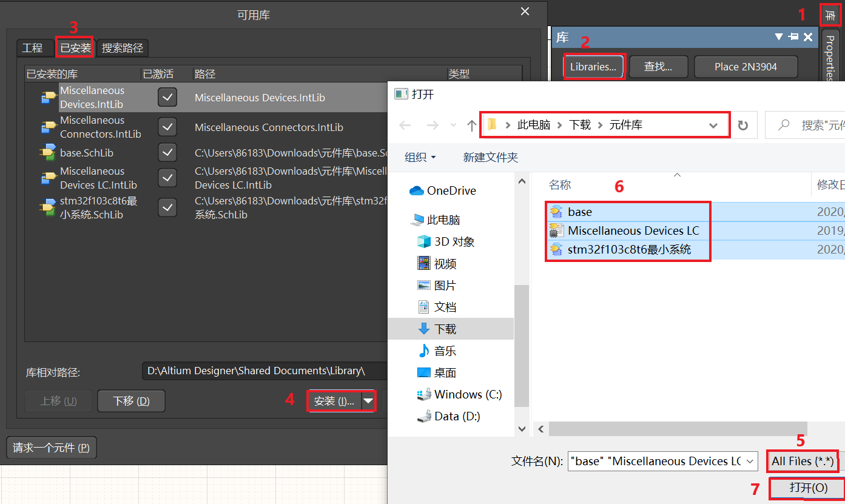Click the Miscellaneous Connectors.IntLib library icon

coord(49,127)
